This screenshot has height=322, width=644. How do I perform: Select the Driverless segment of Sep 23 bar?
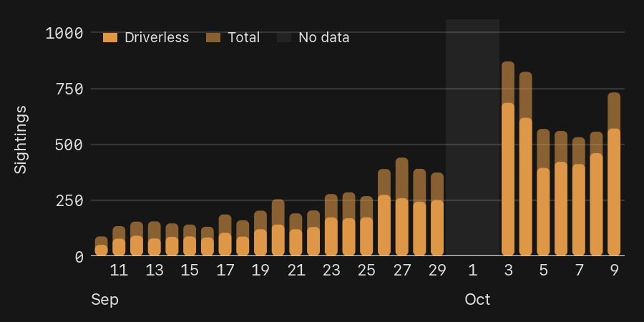point(331,237)
